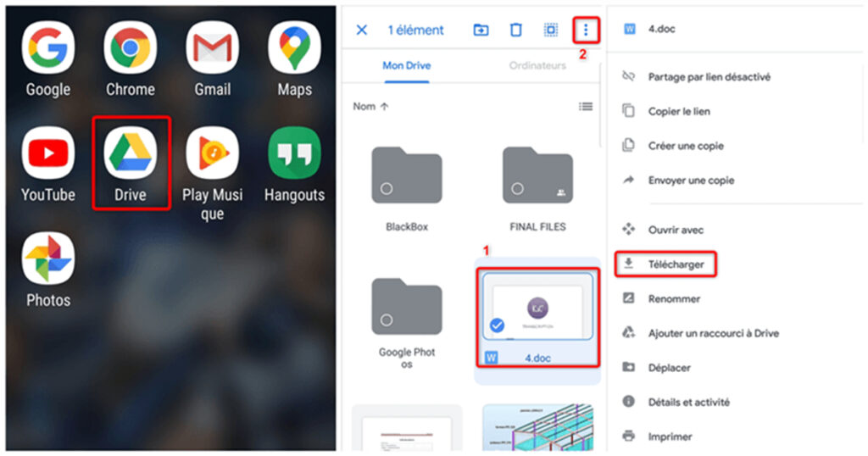The height and width of the screenshot is (456, 868).
Task: Click the select all icon
Action: coord(551,30)
